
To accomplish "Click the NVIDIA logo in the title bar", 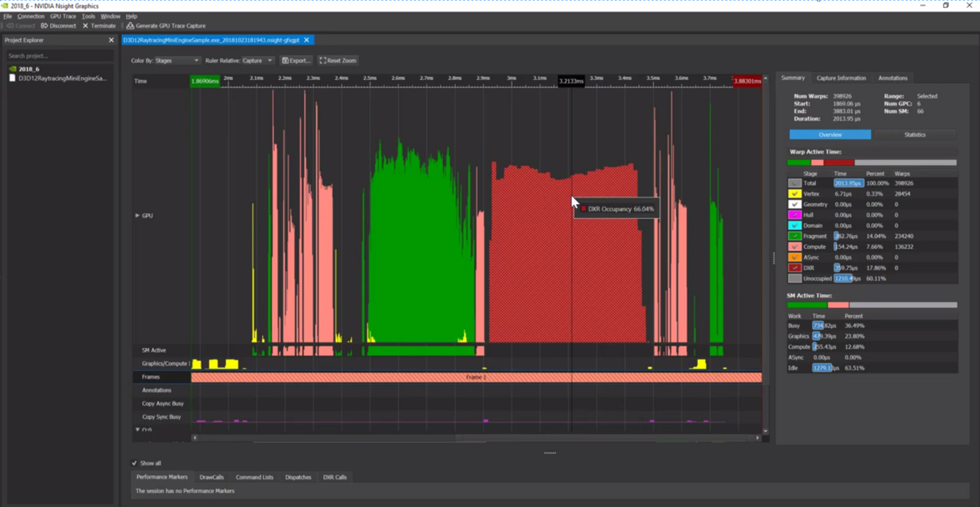I will point(5,6).
